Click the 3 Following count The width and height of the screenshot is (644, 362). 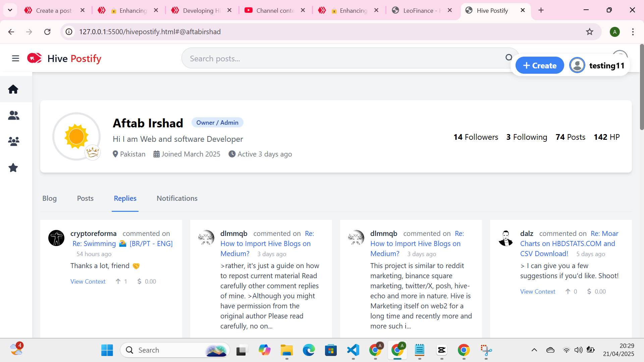click(527, 137)
